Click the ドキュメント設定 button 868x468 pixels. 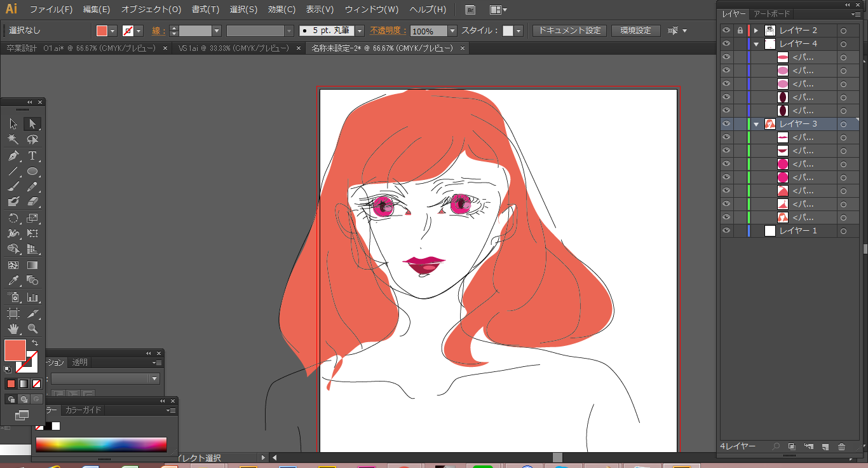click(x=569, y=31)
